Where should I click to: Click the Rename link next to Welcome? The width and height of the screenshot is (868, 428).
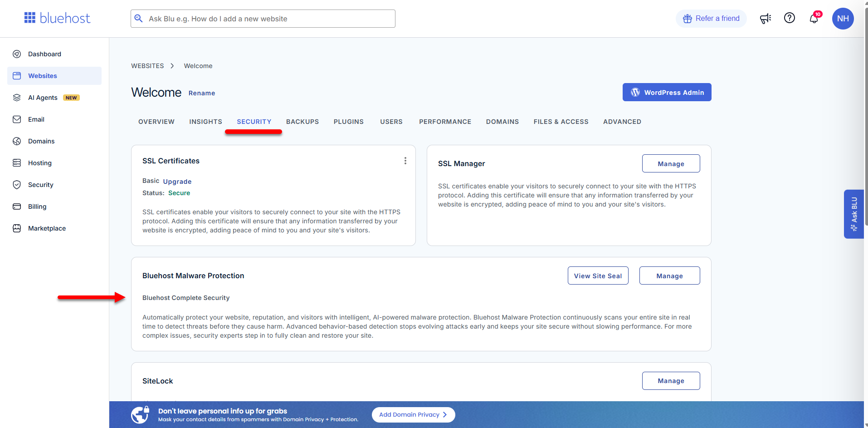202,93
